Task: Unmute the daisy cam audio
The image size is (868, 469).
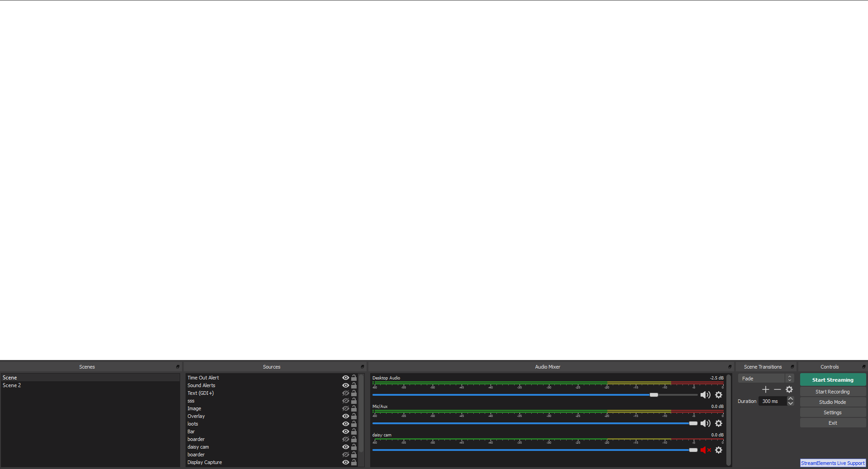Action: pyautogui.click(x=705, y=450)
